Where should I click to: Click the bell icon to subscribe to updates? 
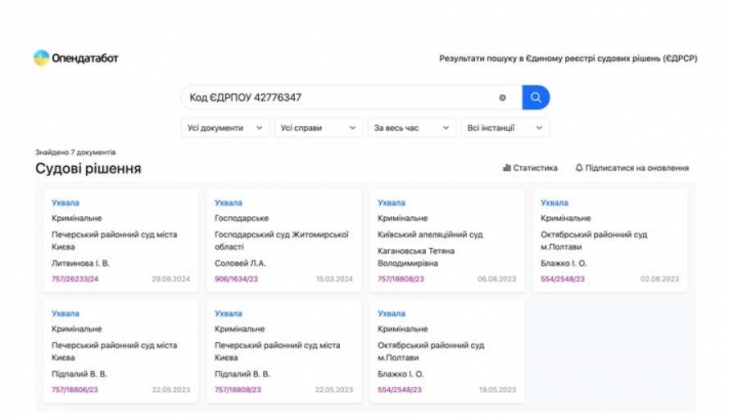(579, 168)
